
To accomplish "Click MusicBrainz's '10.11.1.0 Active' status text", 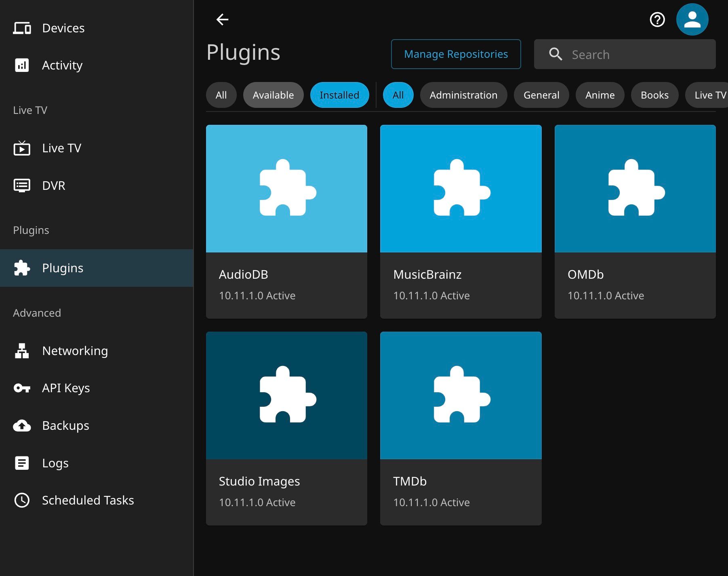I will (431, 296).
